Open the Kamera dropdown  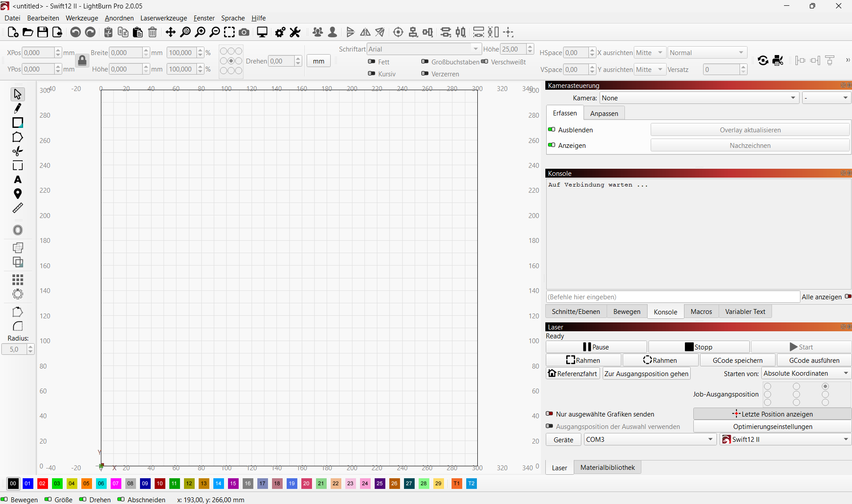[x=699, y=98]
